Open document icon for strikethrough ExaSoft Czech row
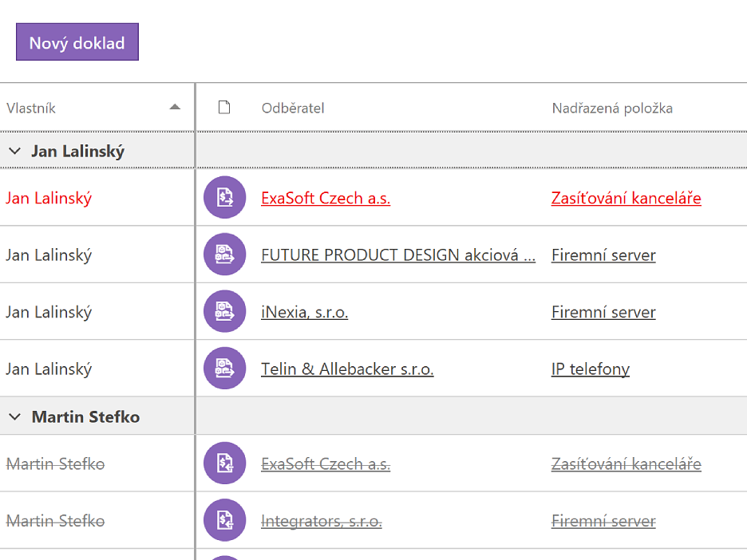The width and height of the screenshot is (747, 560). click(x=225, y=463)
